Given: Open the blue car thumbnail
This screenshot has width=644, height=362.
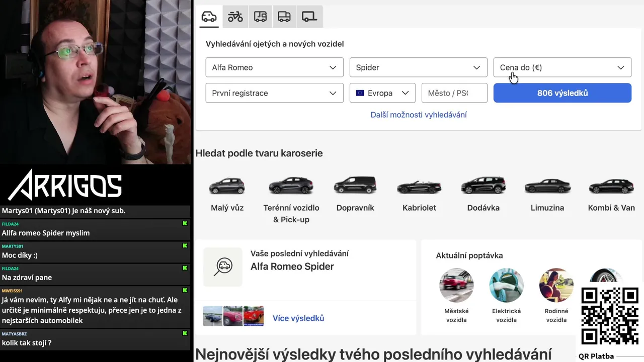Looking at the screenshot, I should tap(213, 316).
